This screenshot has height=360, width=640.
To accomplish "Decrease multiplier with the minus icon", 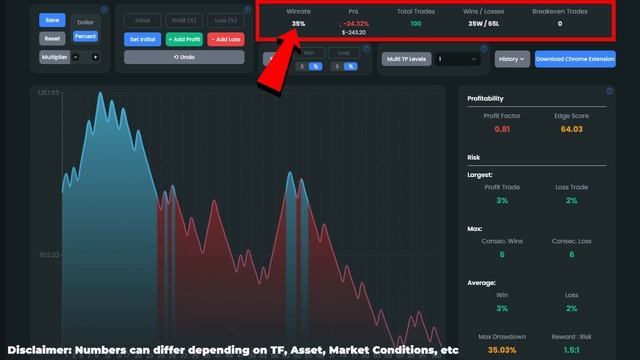I will click(76, 57).
